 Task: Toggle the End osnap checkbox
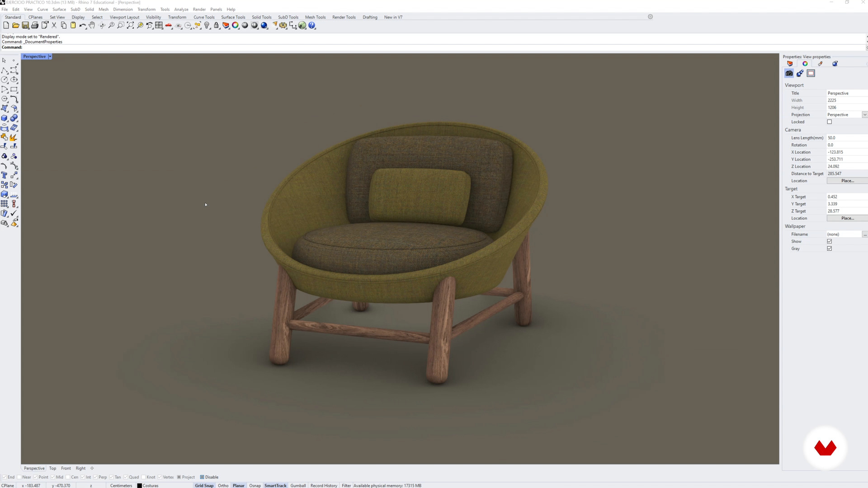5,477
